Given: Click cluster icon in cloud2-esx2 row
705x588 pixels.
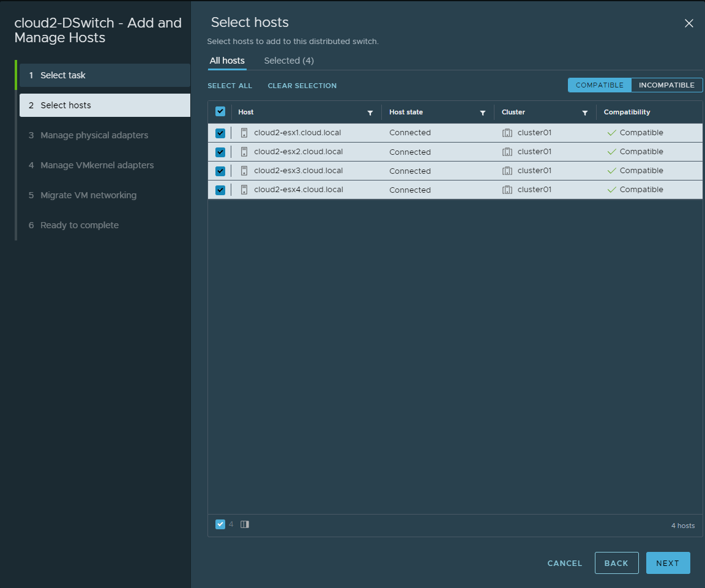Looking at the screenshot, I should [507, 152].
